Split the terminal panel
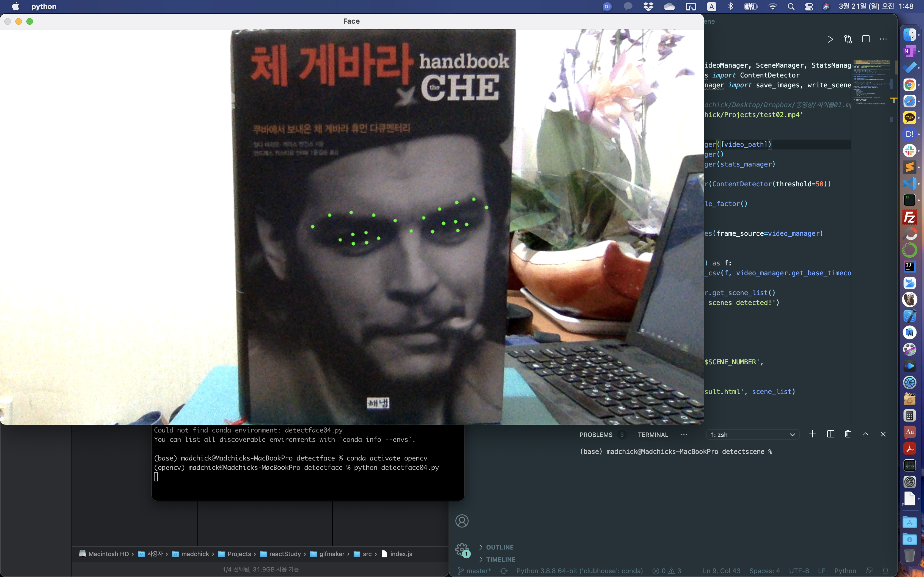This screenshot has width=924, height=577. point(831,434)
